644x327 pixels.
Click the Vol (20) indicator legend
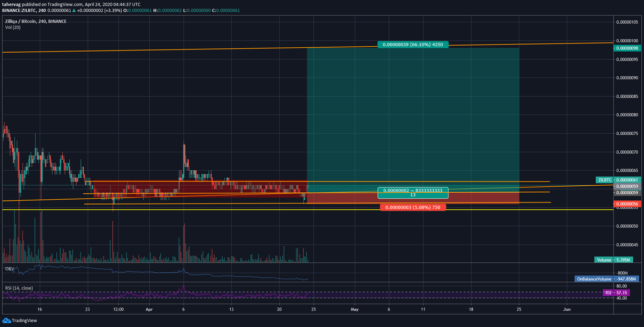[13, 27]
